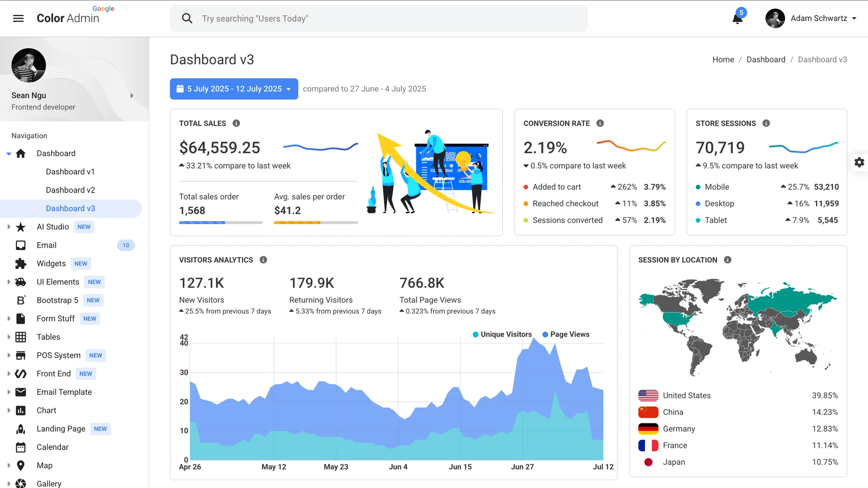
Task: Click the world map visualization
Action: (738, 328)
